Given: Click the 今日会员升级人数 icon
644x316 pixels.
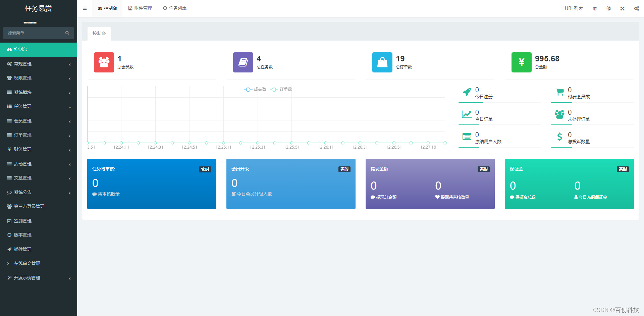Looking at the screenshot, I should tap(233, 194).
